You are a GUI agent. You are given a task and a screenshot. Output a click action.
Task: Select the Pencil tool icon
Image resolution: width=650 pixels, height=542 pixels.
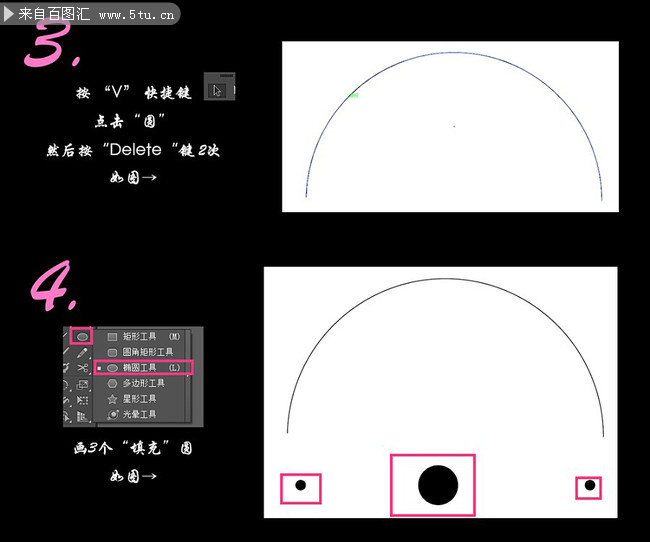[x=82, y=353]
